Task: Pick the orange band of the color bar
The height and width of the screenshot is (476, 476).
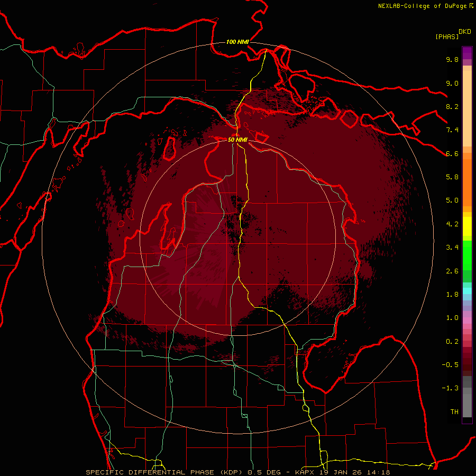Action: 467,182
